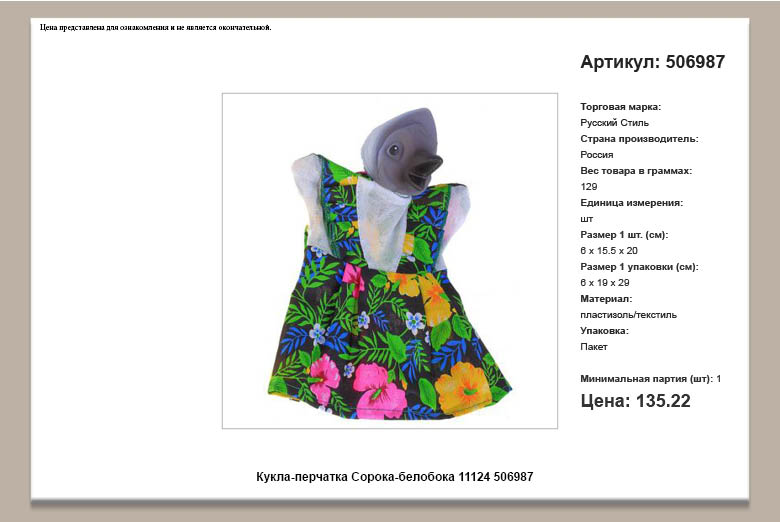The height and width of the screenshot is (522, 780).
Task: Click the Артикул: 506987 heading
Action: point(652,62)
